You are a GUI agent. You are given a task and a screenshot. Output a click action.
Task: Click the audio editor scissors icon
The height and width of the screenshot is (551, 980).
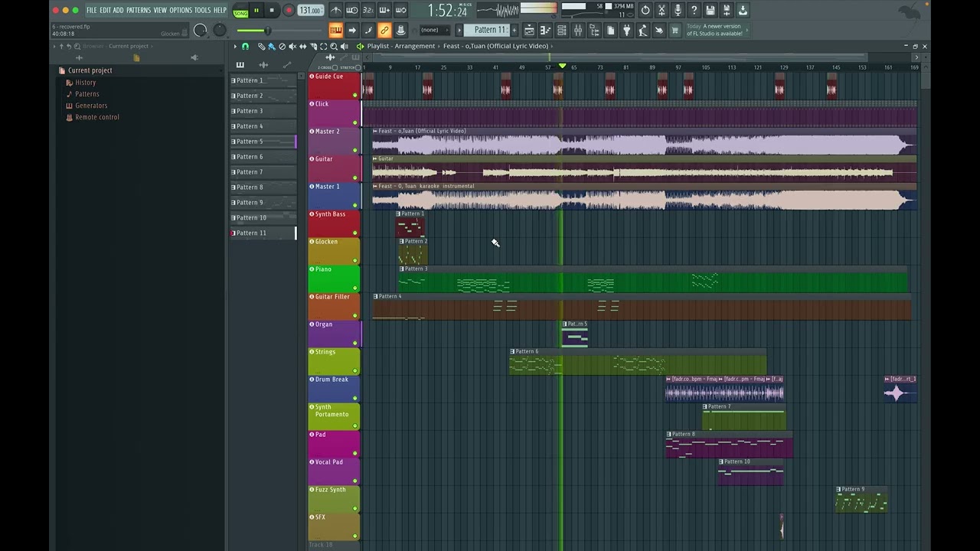661,10
